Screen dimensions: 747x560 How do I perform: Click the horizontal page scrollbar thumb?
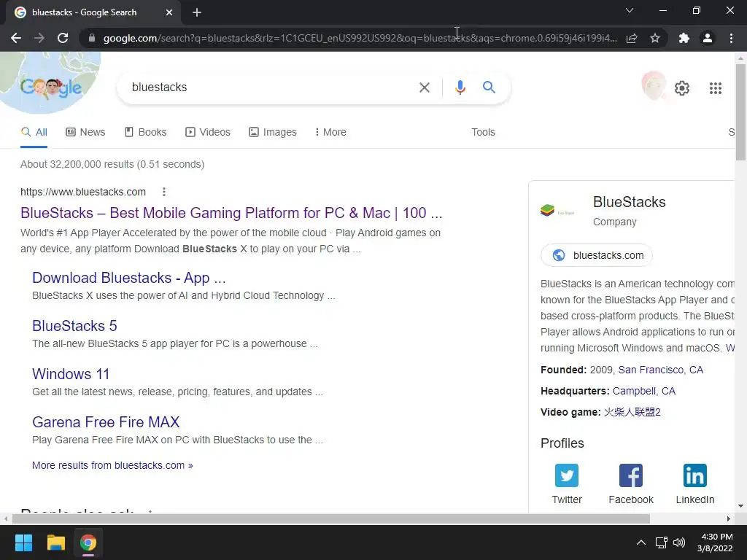tap(330, 518)
